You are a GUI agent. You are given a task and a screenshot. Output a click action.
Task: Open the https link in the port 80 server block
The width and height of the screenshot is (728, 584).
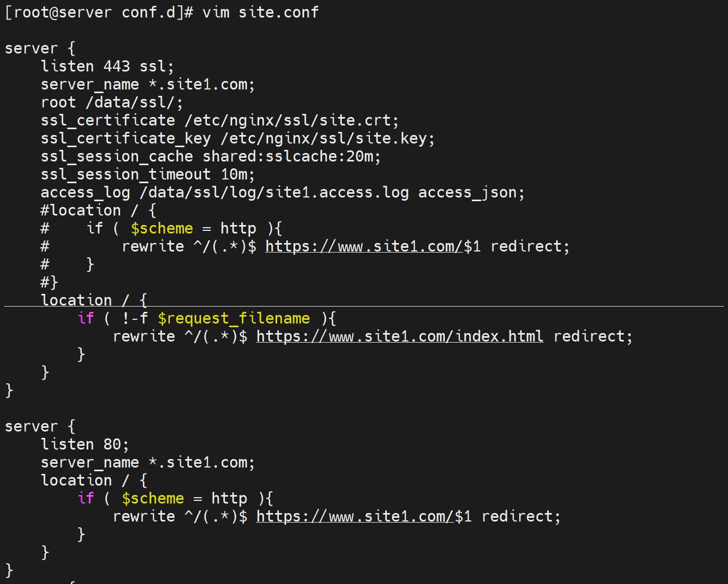[354, 517]
